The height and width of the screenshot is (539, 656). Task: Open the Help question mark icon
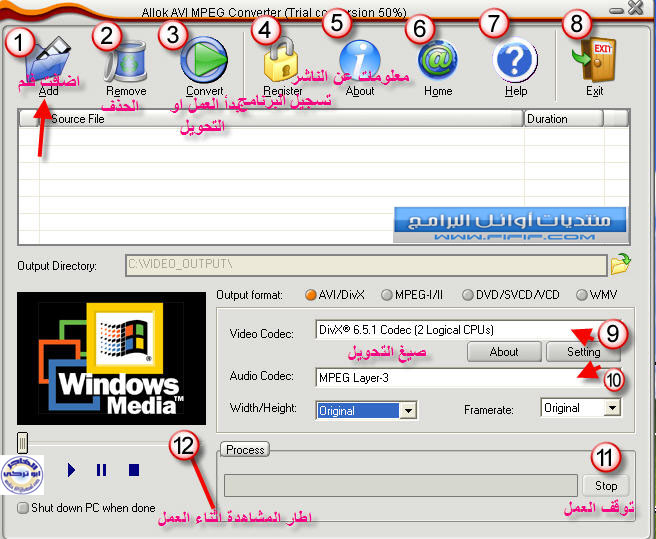coord(515,60)
